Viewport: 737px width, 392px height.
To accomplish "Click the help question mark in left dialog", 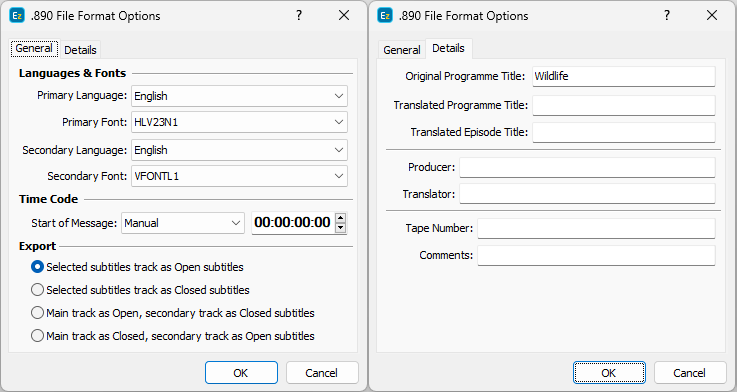I will [x=298, y=16].
